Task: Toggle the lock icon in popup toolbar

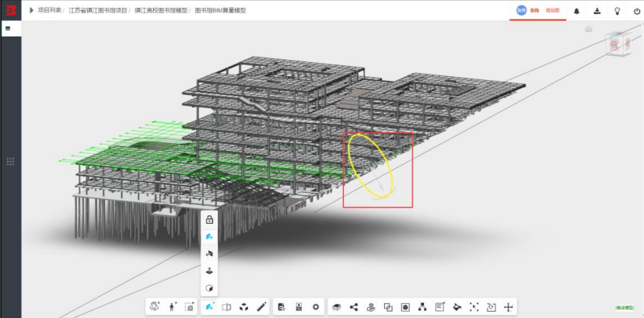Action: point(209,219)
